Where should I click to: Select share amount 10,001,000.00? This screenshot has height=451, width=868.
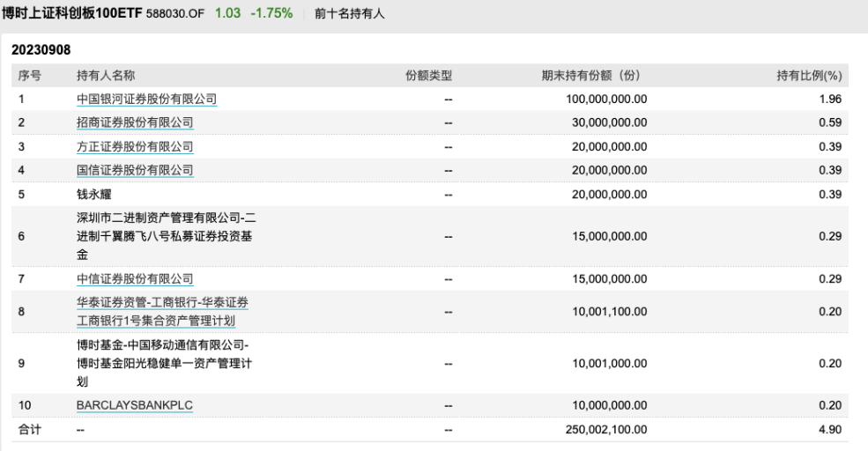pos(609,363)
